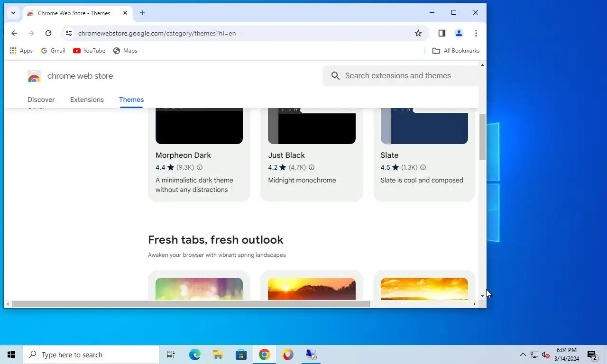Image resolution: width=607 pixels, height=364 pixels.
Task: Click the vertical scrollbar thumb
Action: (483, 137)
